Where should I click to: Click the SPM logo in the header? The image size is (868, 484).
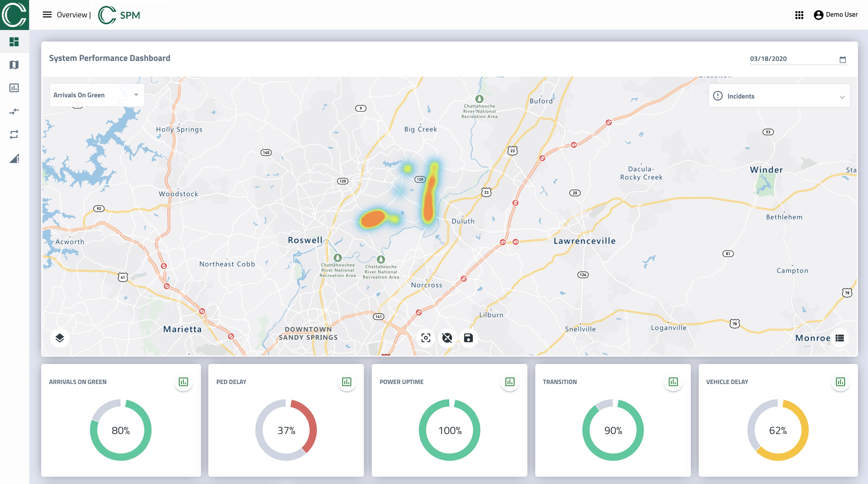click(119, 15)
